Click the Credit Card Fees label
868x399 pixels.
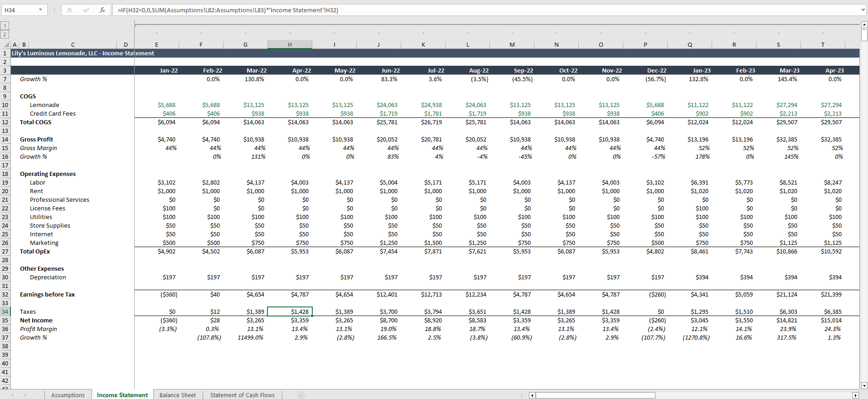(53, 113)
